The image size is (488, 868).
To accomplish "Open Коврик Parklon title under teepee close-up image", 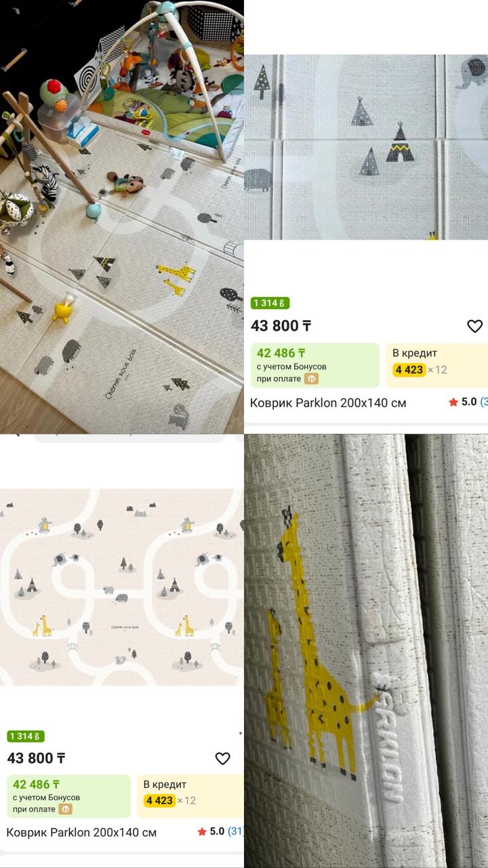I will click(x=328, y=403).
